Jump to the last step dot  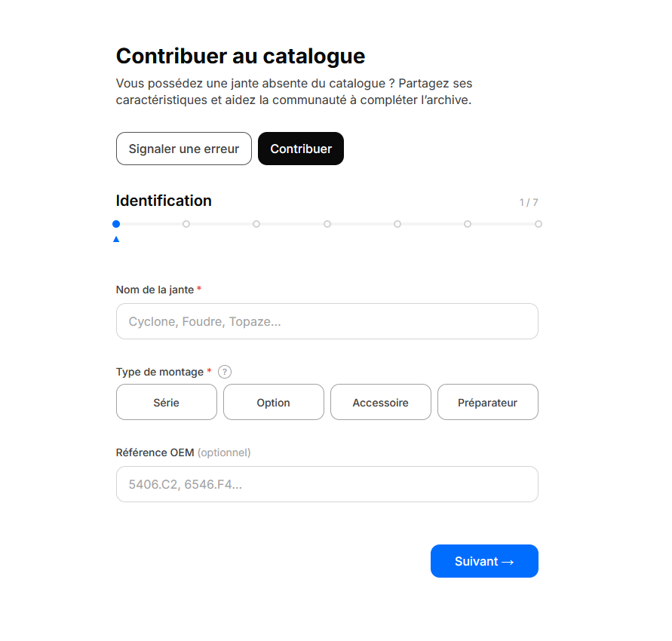point(539,224)
